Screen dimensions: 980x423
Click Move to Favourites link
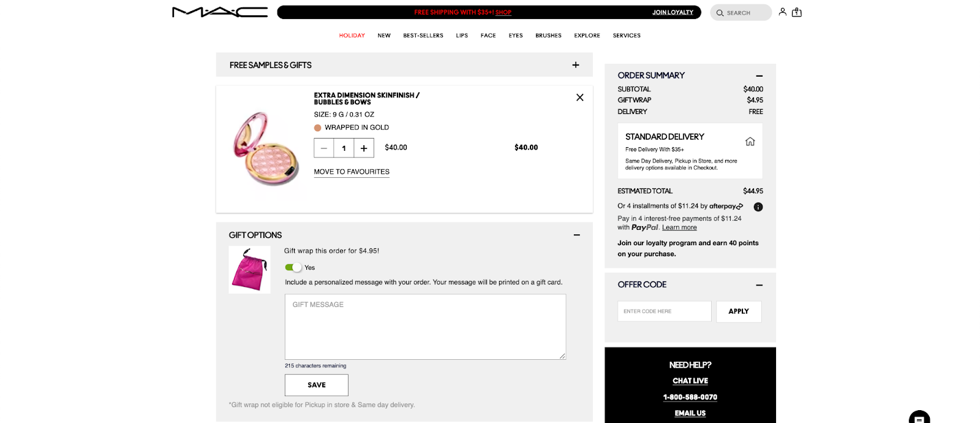tap(352, 172)
